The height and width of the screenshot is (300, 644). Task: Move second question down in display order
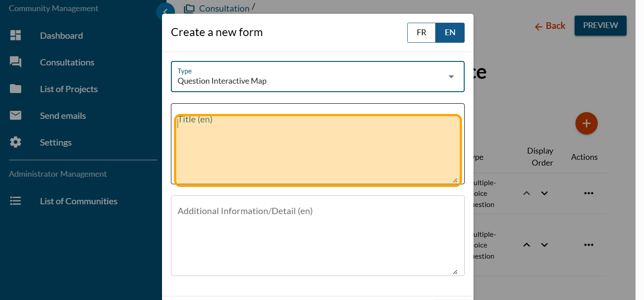[544, 245]
